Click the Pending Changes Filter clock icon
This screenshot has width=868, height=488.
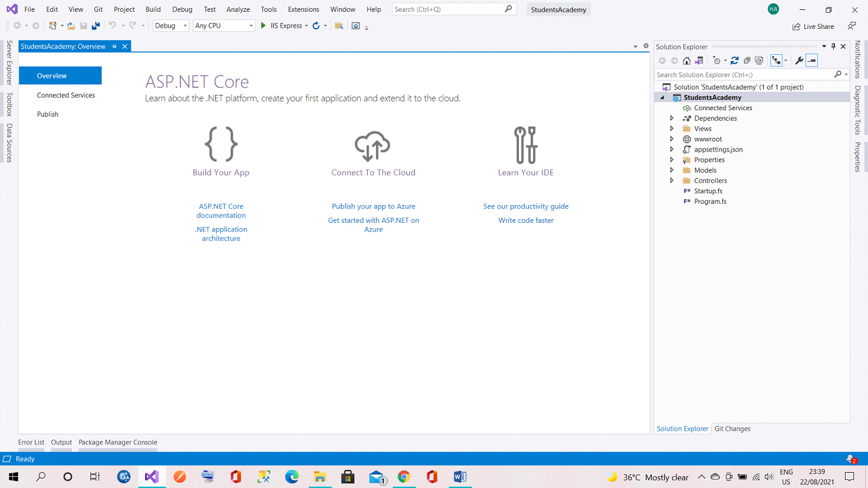pos(716,61)
